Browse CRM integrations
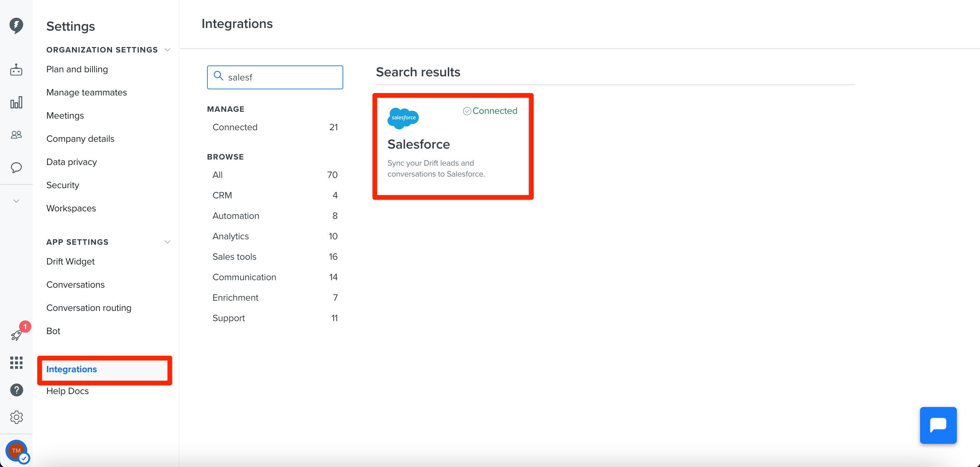This screenshot has width=980, height=467. (275, 195)
